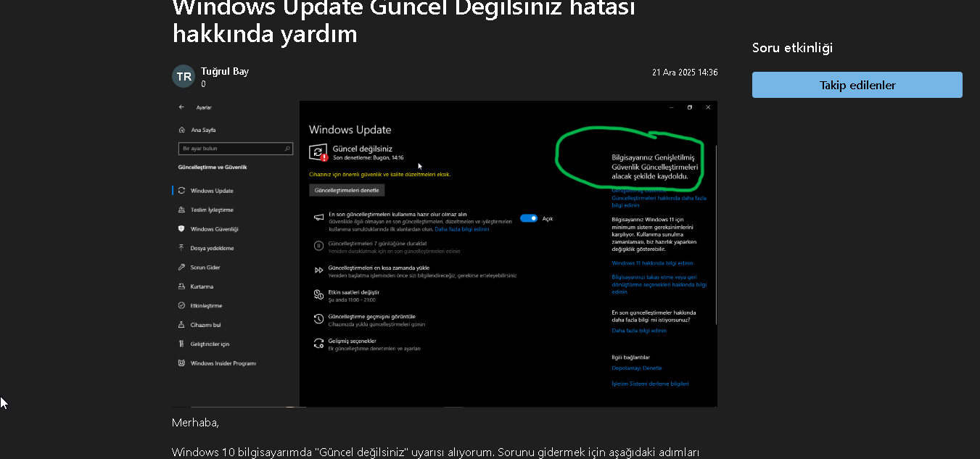The width and height of the screenshot is (980, 459).
Task: Click Etkin saatleri değiştir option
Action: tap(354, 292)
